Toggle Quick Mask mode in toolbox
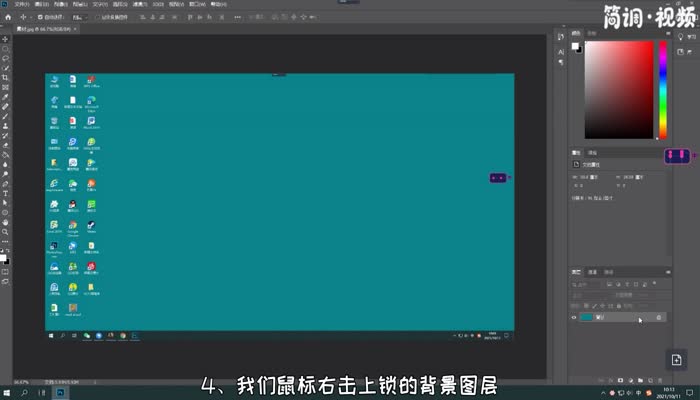700x400 pixels. 5,272
